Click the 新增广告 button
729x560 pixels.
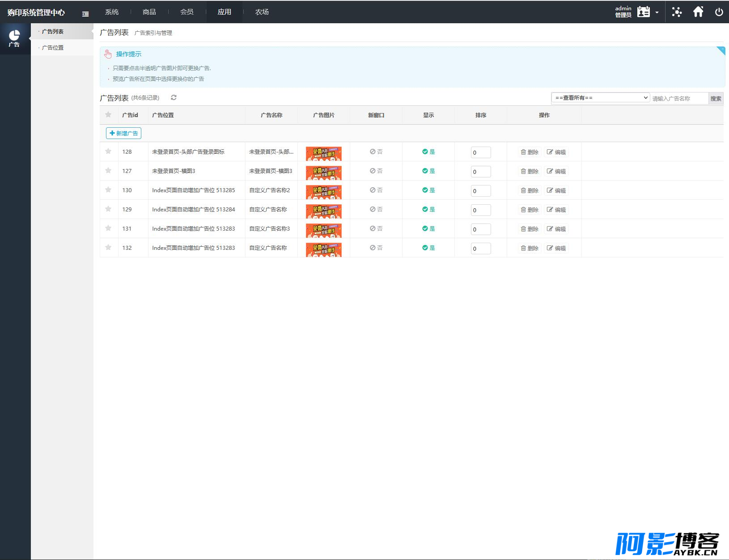point(124,133)
